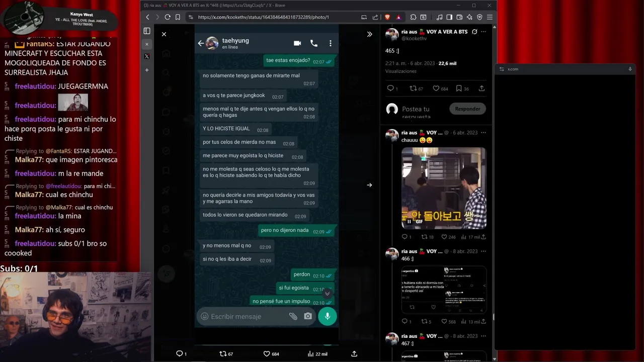
Task: Click freelautidou username in JUEGAGERMNA message
Action: click(35, 86)
